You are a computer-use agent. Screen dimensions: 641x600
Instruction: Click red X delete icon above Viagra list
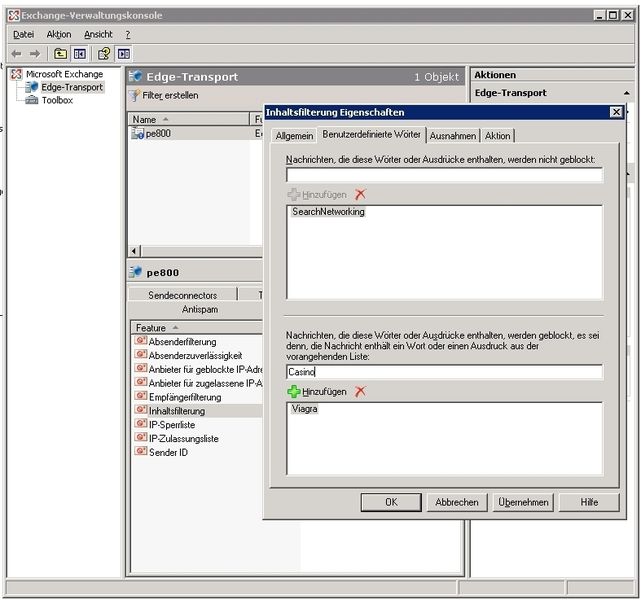pyautogui.click(x=360, y=391)
